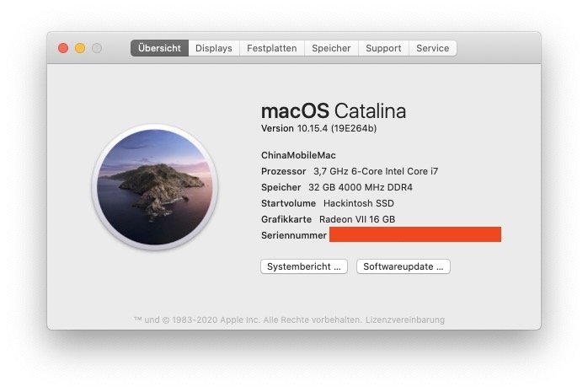
Task: Click the Startvolume label
Action: (288, 203)
